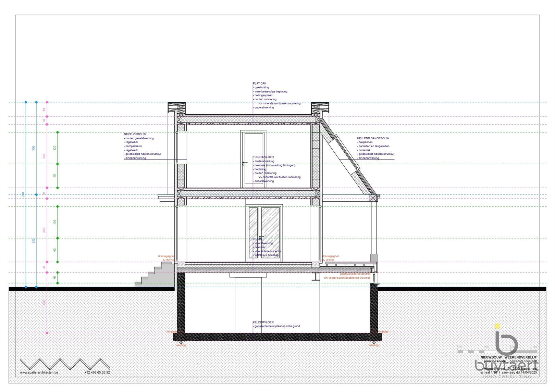Click the gegalvaniseerde poutrel orange note
The width and height of the screenshot is (555, 392).
click(x=355, y=274)
